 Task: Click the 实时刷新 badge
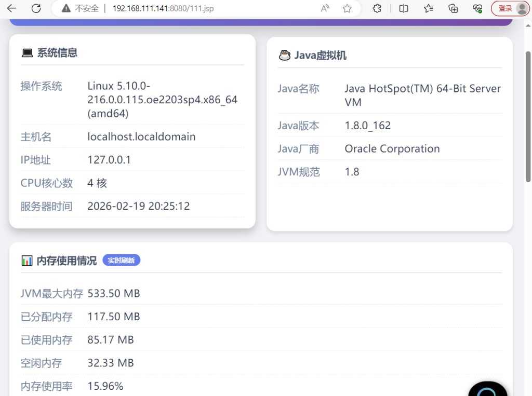(121, 261)
